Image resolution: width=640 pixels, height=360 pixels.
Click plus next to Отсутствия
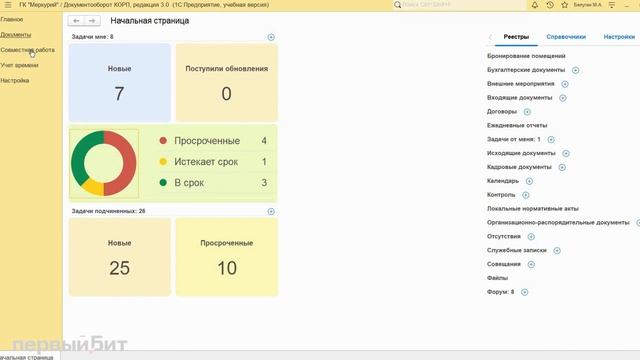[531, 237]
